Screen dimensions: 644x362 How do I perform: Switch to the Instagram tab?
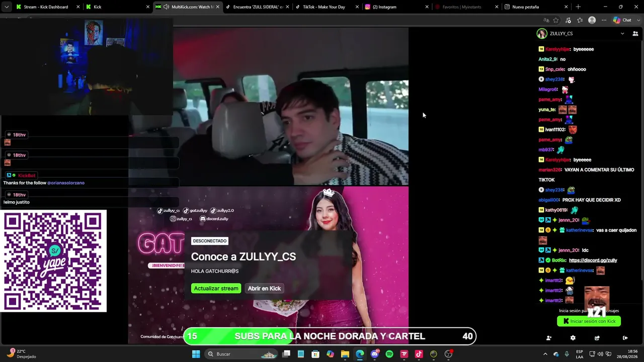tap(396, 7)
